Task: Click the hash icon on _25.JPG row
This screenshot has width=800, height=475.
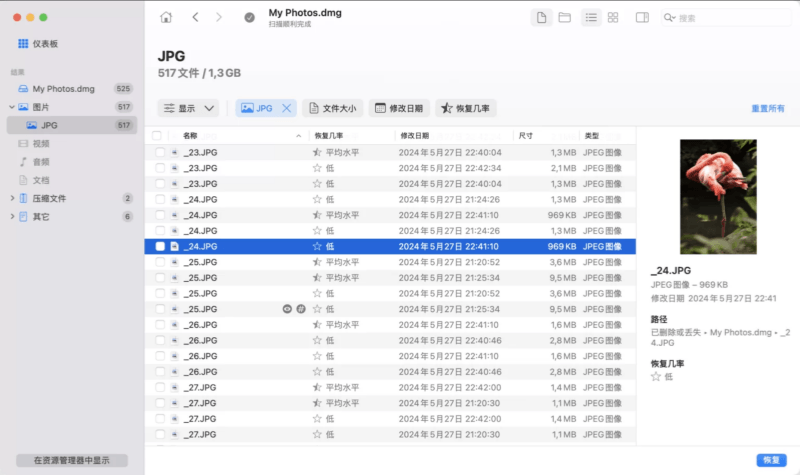Action: (301, 309)
